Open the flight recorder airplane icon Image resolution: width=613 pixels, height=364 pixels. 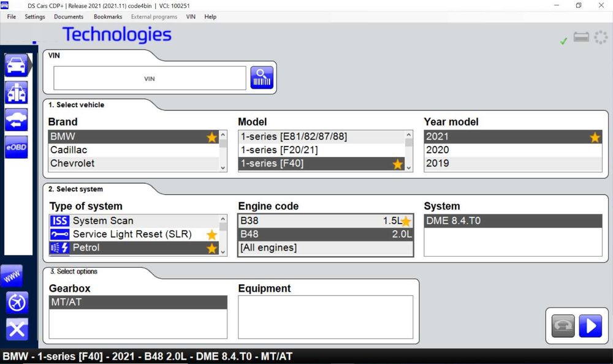17,302
